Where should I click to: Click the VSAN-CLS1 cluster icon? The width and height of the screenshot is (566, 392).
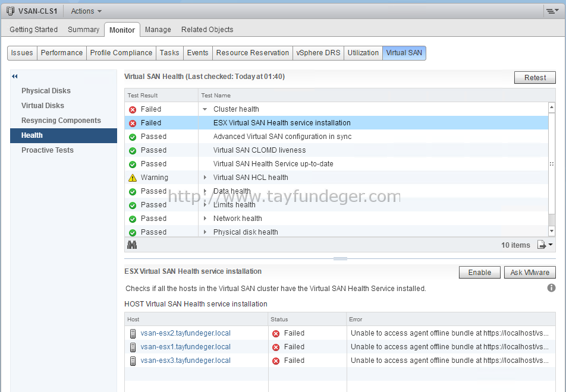[x=10, y=11]
